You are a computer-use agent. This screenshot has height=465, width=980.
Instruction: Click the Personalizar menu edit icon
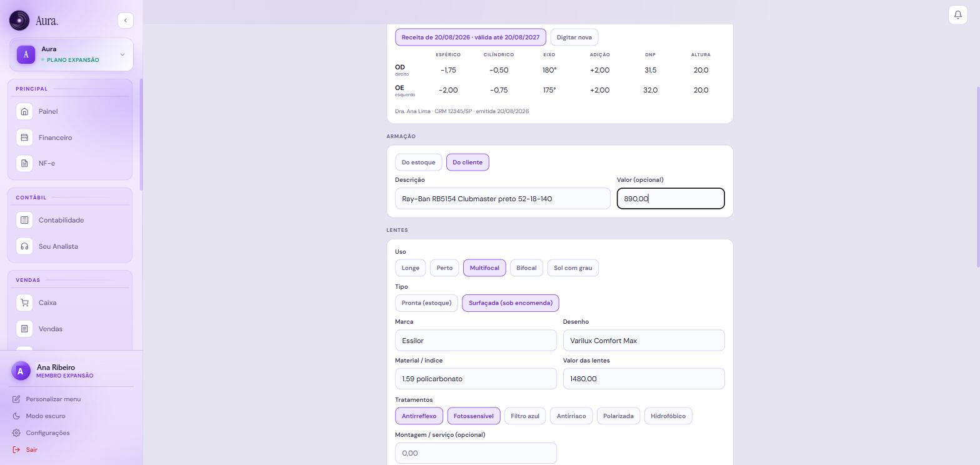(16, 399)
